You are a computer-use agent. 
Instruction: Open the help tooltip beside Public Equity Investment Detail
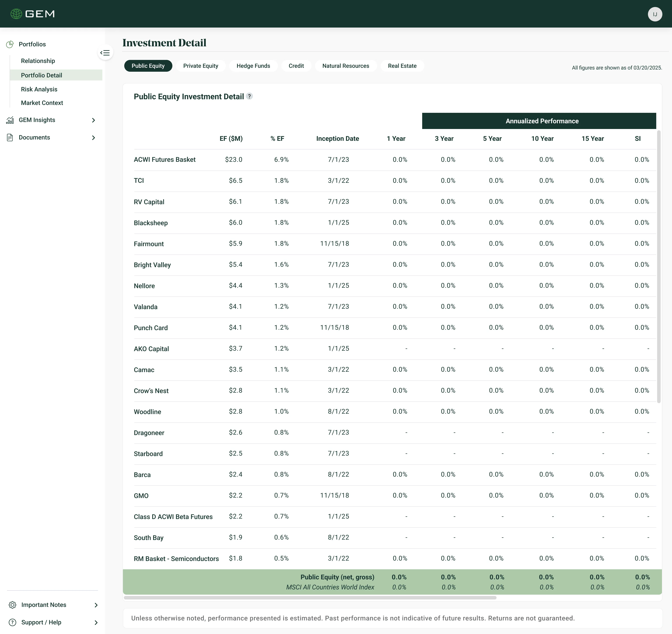click(x=249, y=96)
